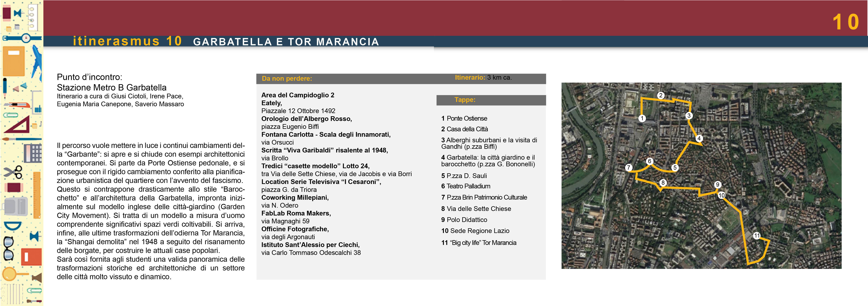
Task: Select map marker number 11
Action: [x=757, y=236]
